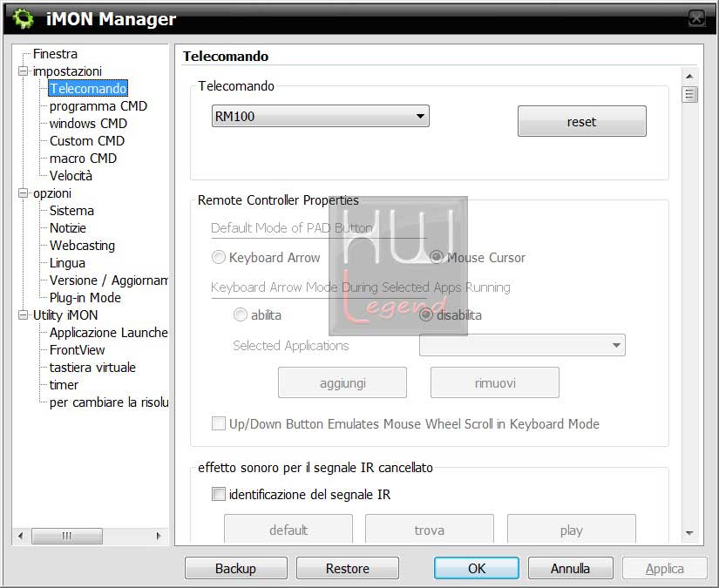The height and width of the screenshot is (588, 719).
Task: Click the Restore button
Action: tap(348, 568)
